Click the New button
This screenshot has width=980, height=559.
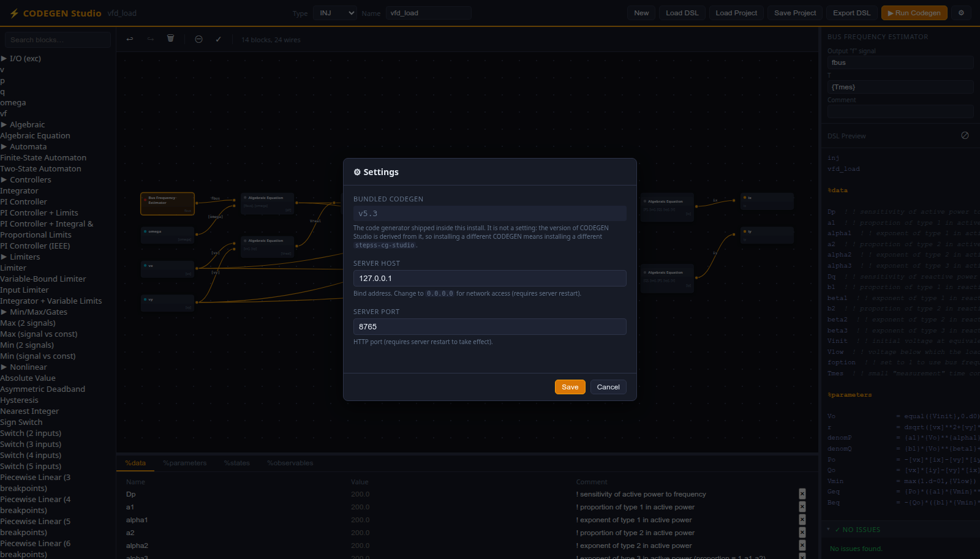click(x=641, y=13)
